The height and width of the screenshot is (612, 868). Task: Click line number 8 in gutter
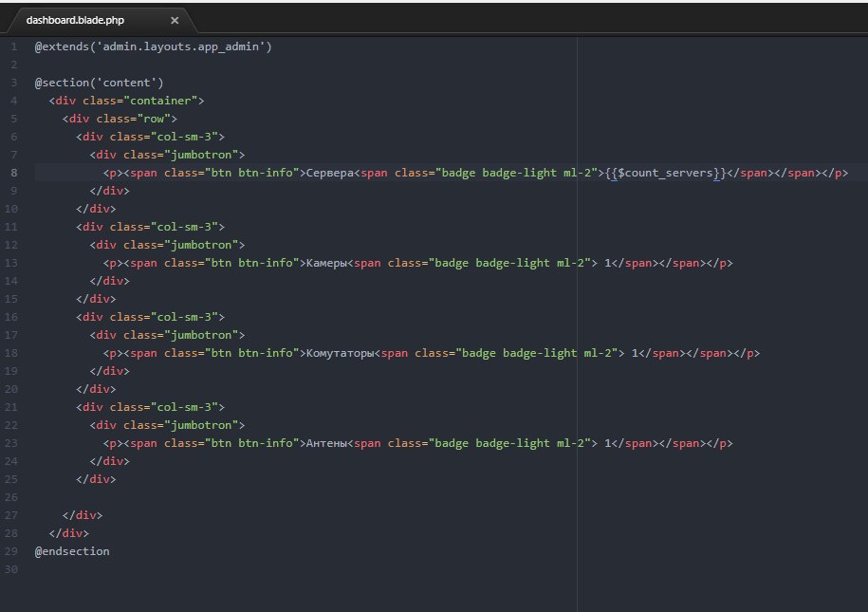[14, 173]
